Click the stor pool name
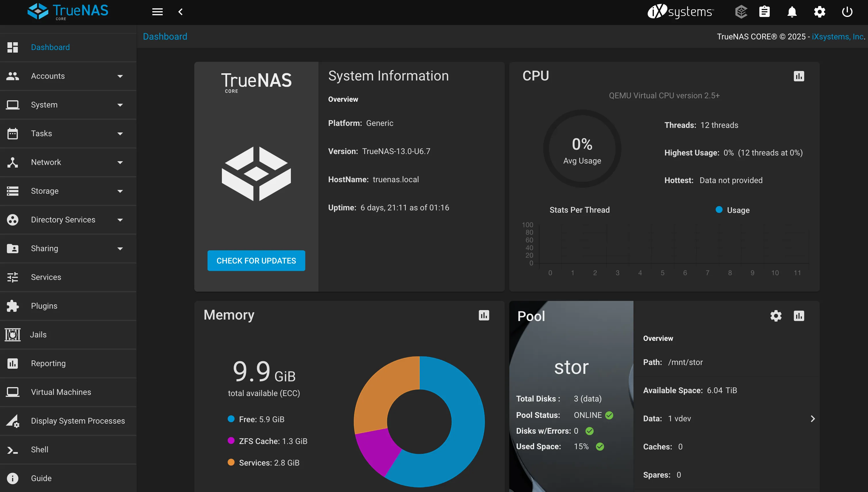 tap(571, 367)
